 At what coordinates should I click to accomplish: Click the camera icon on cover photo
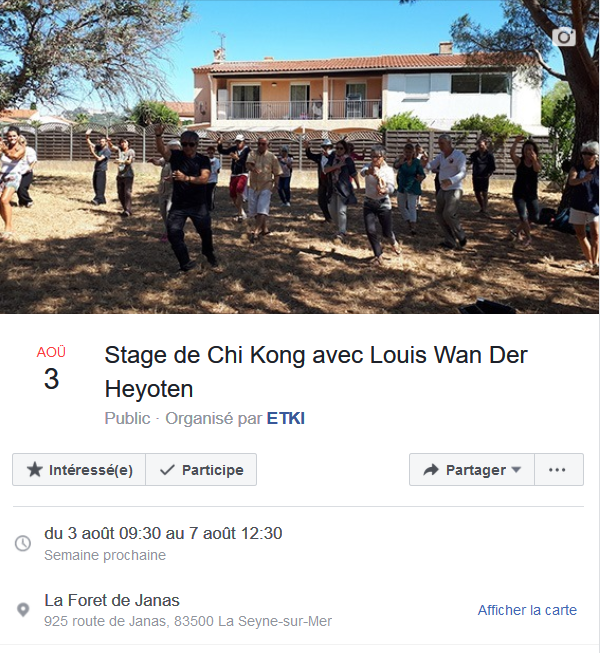(564, 37)
